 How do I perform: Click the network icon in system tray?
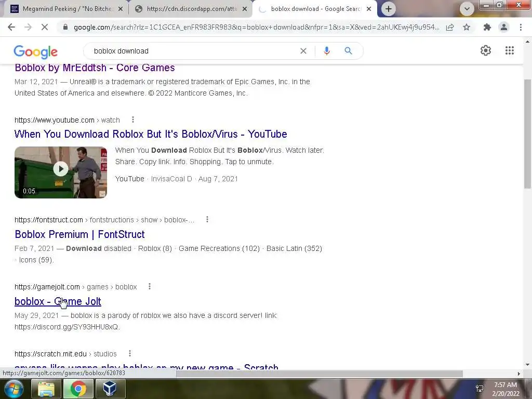pos(480,389)
